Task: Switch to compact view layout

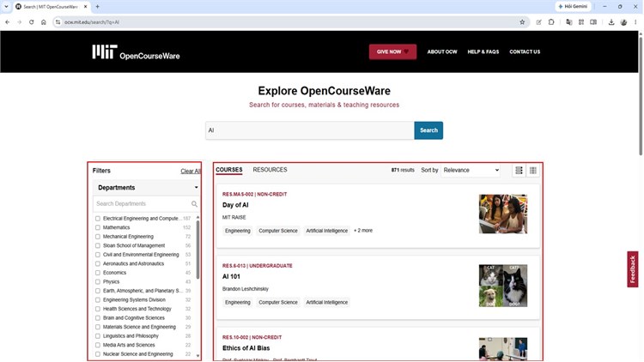Action: (x=532, y=171)
